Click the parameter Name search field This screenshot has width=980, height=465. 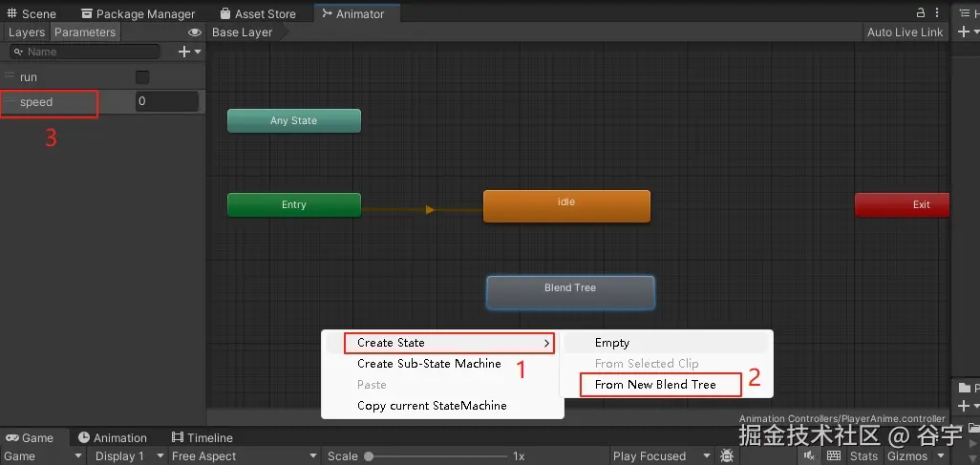(x=86, y=52)
